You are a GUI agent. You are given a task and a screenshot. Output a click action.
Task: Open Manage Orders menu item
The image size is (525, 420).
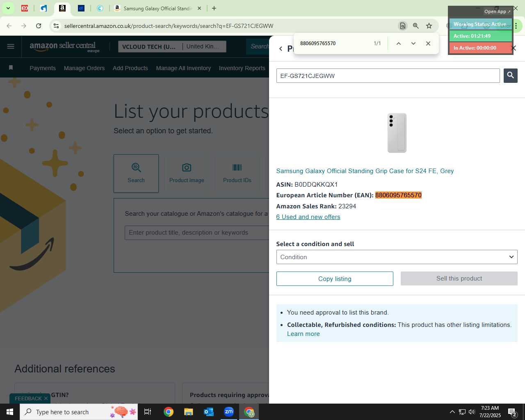pos(84,68)
